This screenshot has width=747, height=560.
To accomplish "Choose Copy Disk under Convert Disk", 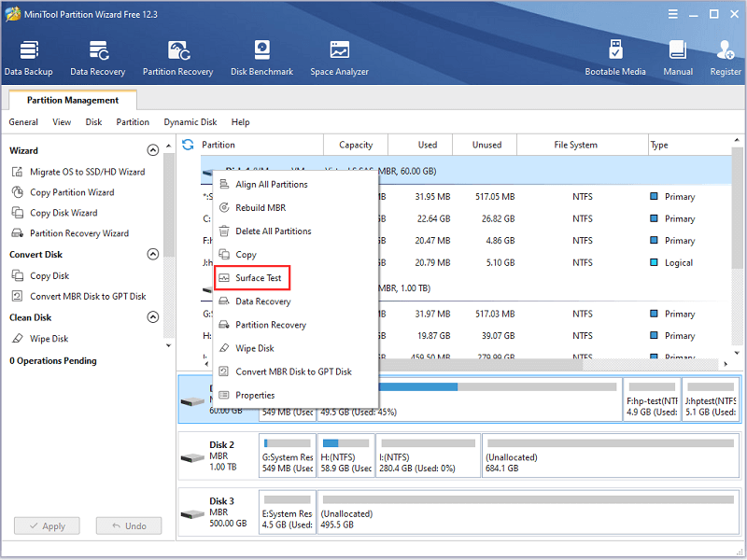I will (x=41, y=275).
